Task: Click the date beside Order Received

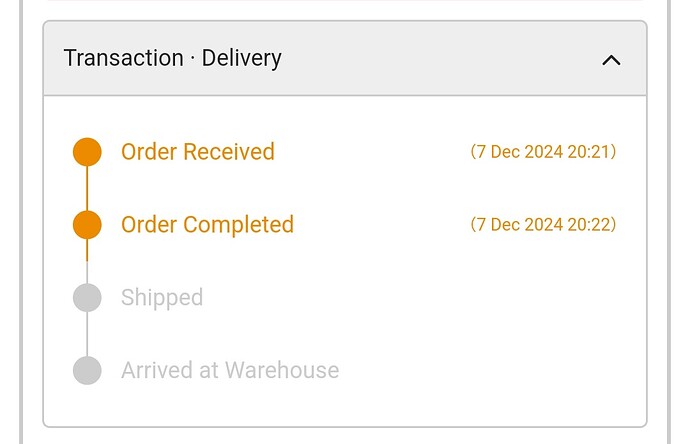Action: (521, 152)
